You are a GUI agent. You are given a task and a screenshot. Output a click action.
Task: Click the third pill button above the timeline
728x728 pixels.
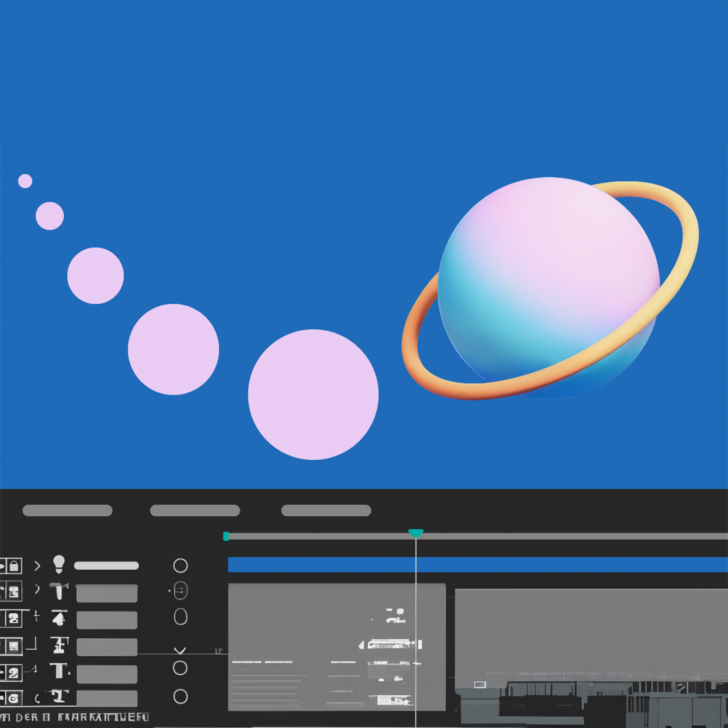tap(326, 510)
